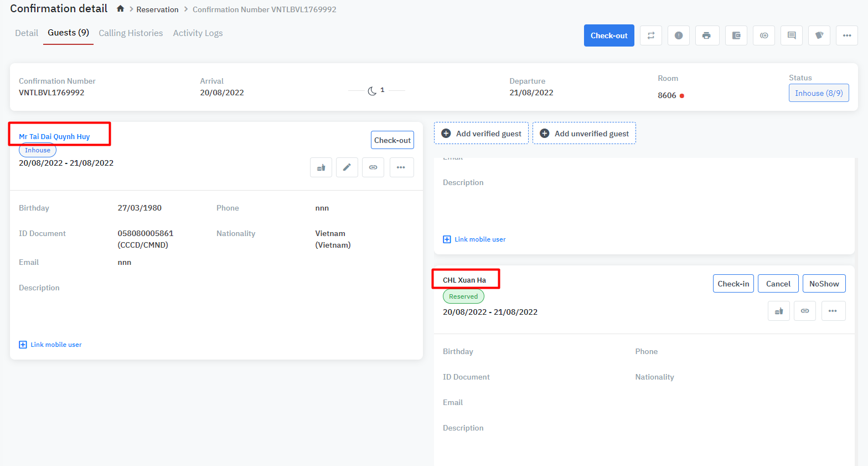868x466 pixels.
Task: Click Add verified guest
Action: point(481,134)
